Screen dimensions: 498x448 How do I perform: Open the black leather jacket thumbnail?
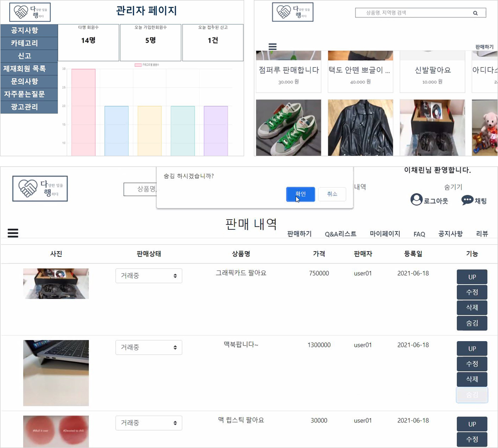tap(360, 127)
